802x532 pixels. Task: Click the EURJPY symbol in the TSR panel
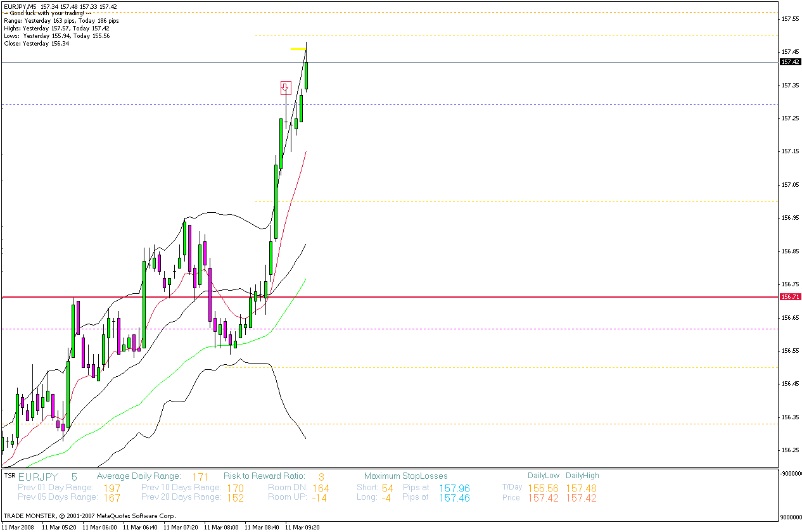pyautogui.click(x=39, y=476)
